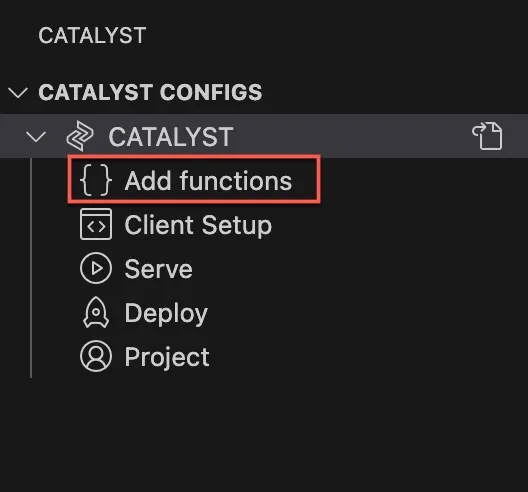Click the blank part of the highlighted CATALYST row
The image size is (528, 492).
(350, 136)
